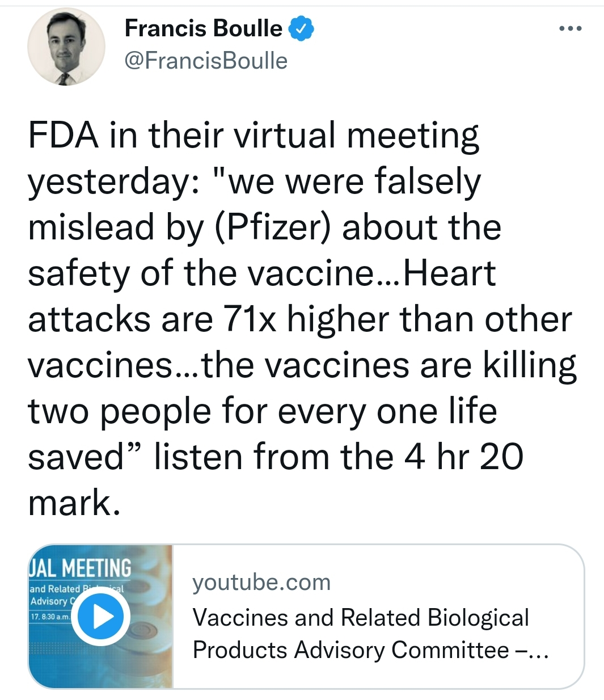Click the "17, 8:30 a.m." text on thumbnail
This screenshot has width=604, height=700.
point(49,614)
